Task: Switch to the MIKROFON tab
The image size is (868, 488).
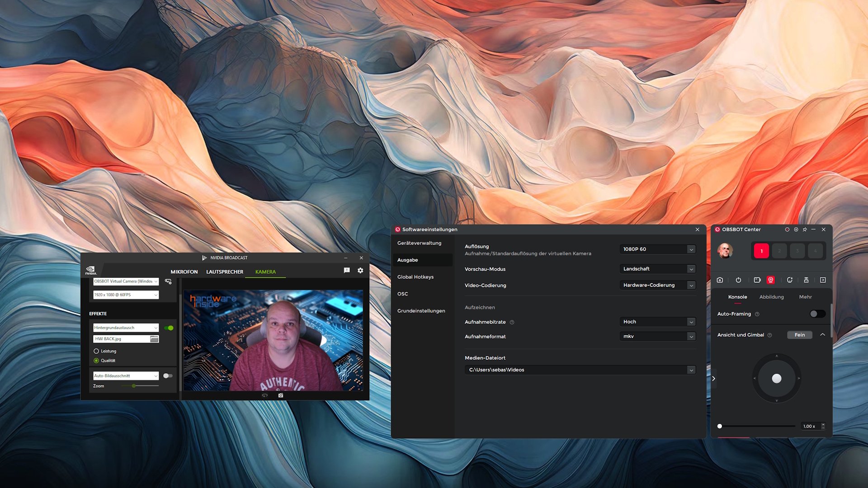Action: [x=184, y=272]
